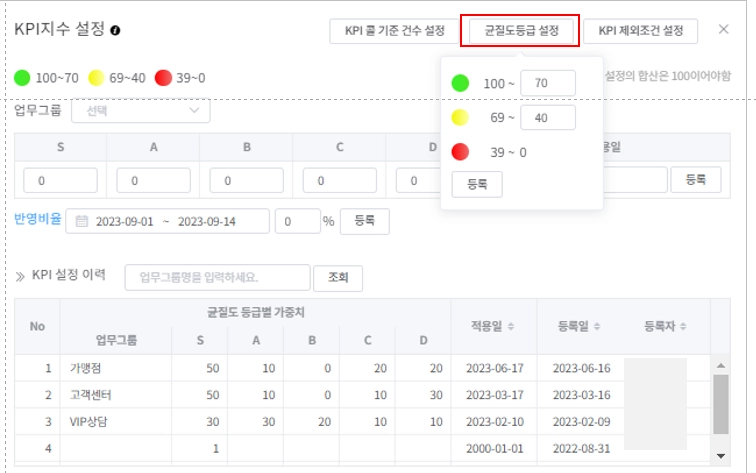
Task: Click the double-chevron icon beside KPI 설정 이력
Action: 20,276
